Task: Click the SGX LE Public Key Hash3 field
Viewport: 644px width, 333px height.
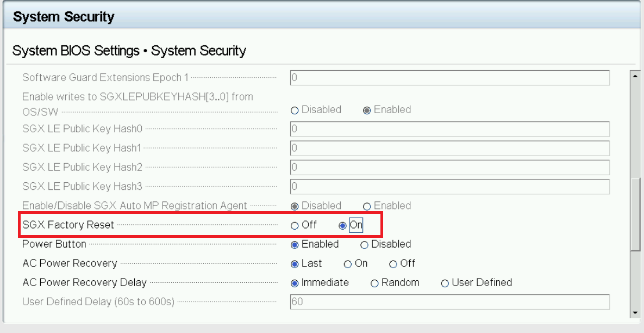Action: pos(450,187)
